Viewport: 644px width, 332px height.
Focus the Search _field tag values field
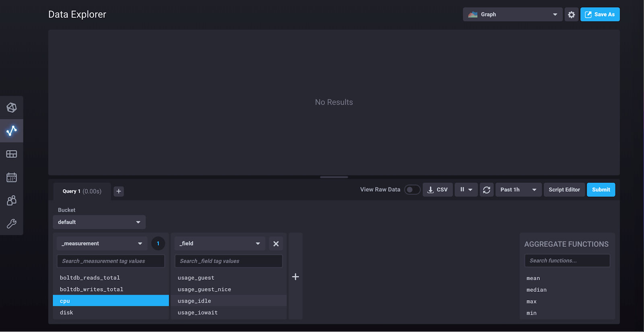(229, 261)
